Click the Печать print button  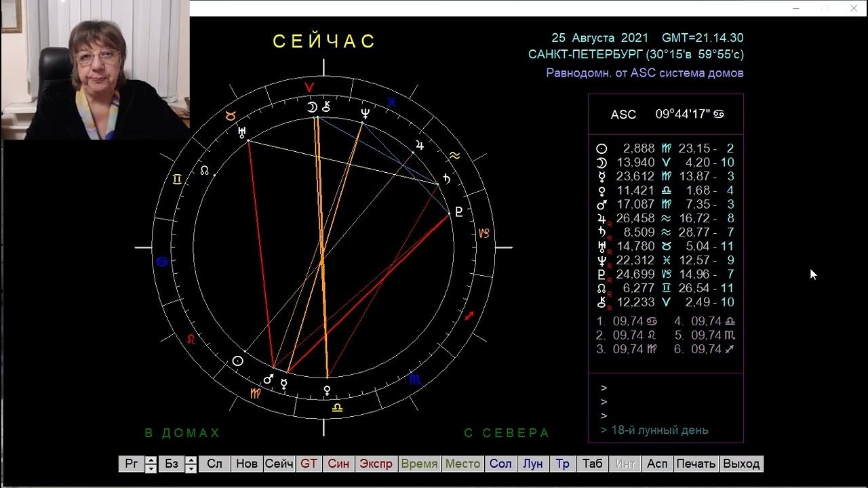click(x=696, y=464)
